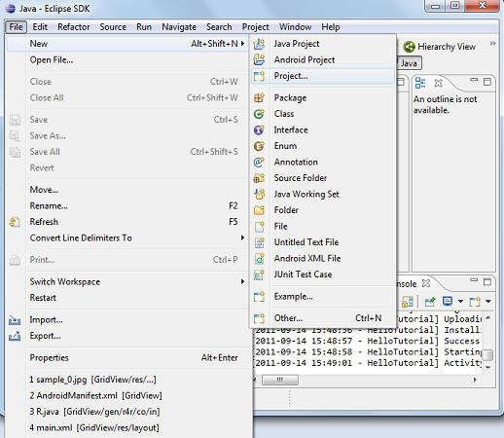Show hidden perspectives chevron
The image size is (504, 438).
point(492,44)
